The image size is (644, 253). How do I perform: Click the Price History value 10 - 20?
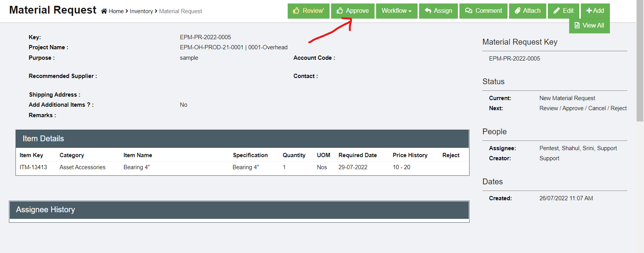point(401,167)
